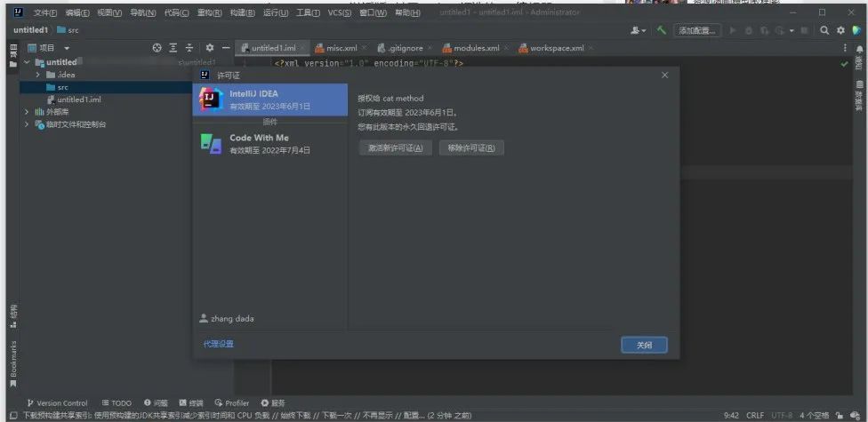The image size is (868, 422).
Task: Click the Code With Me icon at top-right corner
Action: click(x=856, y=30)
